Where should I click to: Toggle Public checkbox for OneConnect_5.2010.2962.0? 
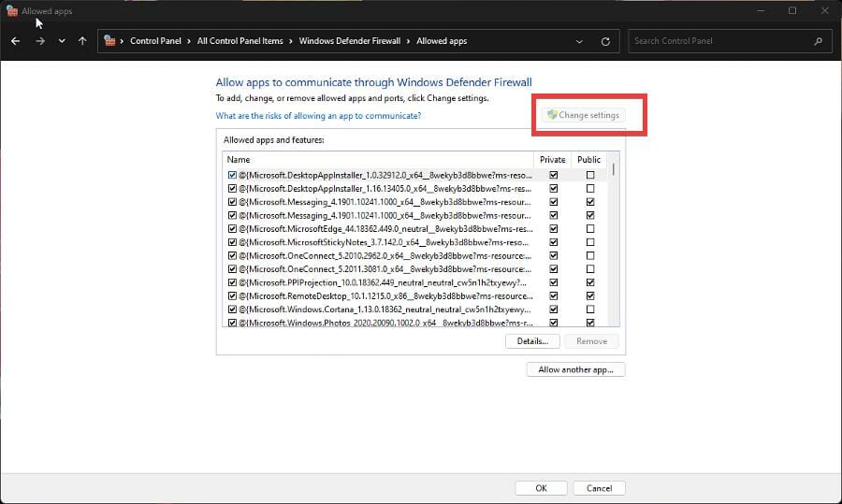point(590,255)
